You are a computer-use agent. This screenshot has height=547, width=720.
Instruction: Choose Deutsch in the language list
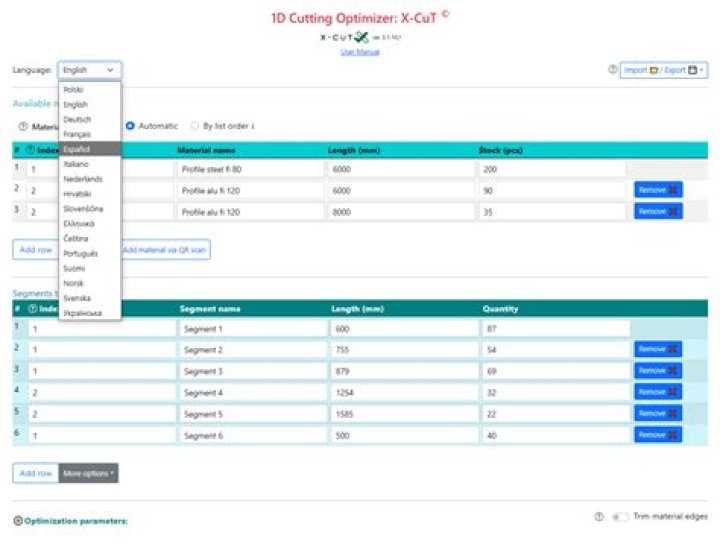tap(90, 119)
